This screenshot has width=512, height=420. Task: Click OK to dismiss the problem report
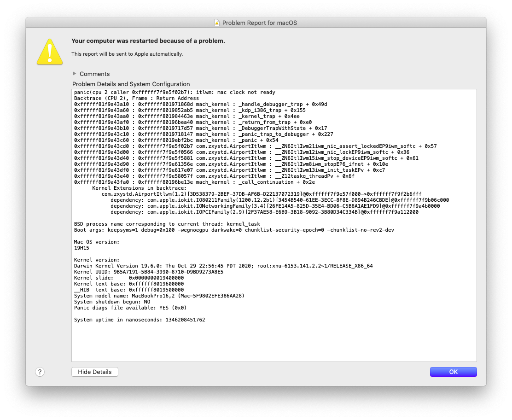(x=453, y=372)
